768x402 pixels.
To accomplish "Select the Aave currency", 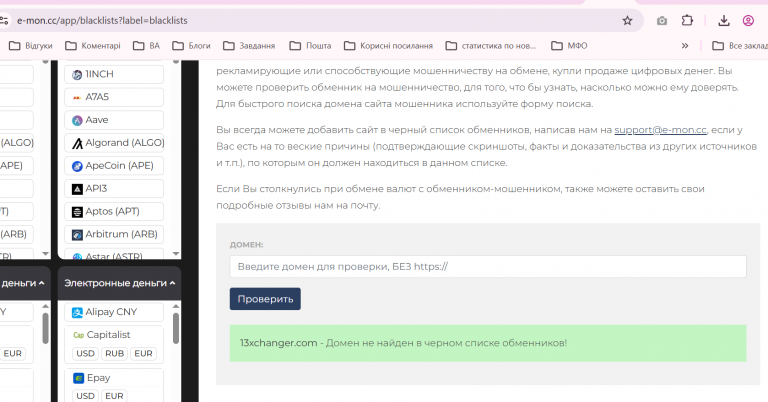I will click(x=114, y=120).
